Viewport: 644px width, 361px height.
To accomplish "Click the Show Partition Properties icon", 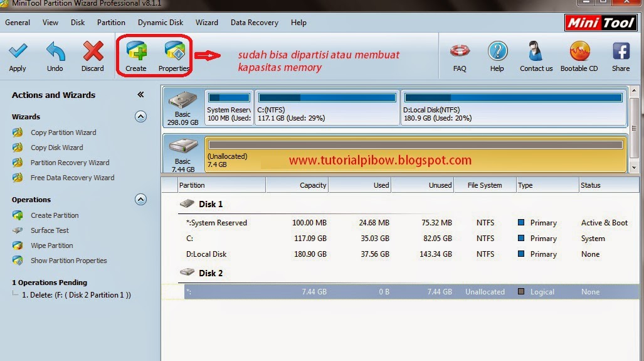I will click(x=18, y=261).
